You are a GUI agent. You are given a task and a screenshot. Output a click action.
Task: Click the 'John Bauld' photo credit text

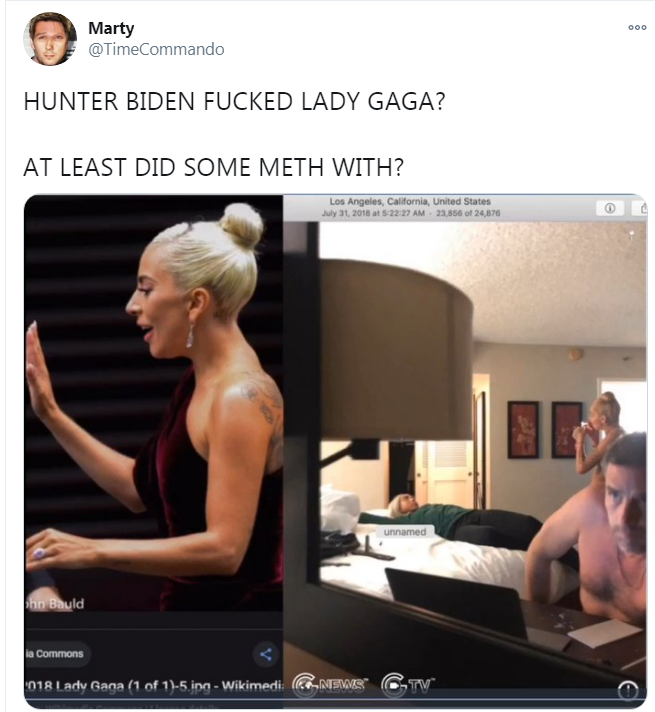point(54,604)
